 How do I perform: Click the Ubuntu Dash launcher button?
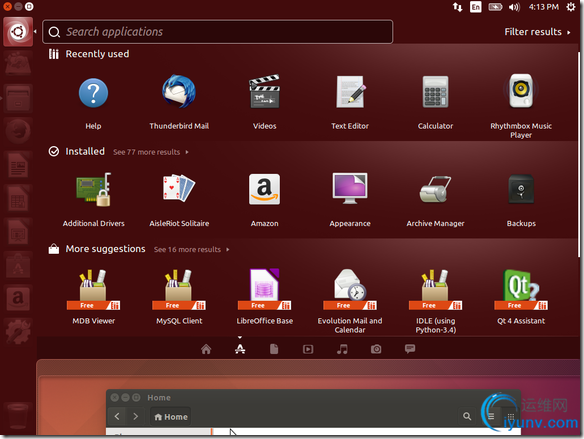pos(18,32)
